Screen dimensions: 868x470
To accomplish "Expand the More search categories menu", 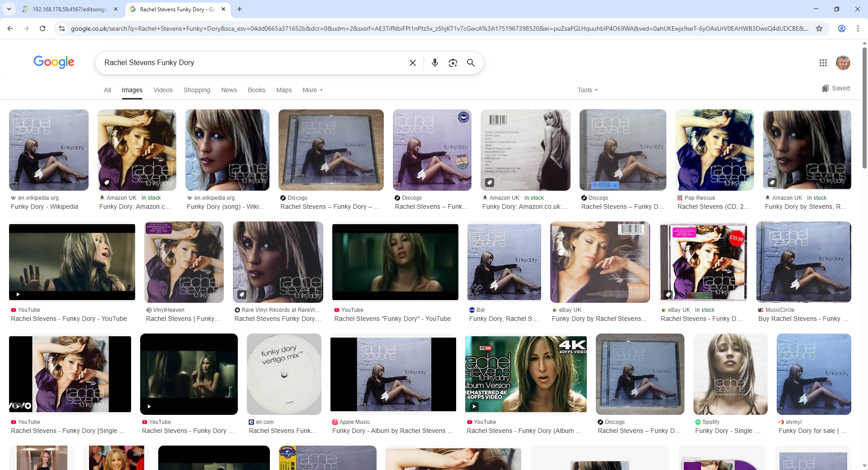I will click(313, 90).
